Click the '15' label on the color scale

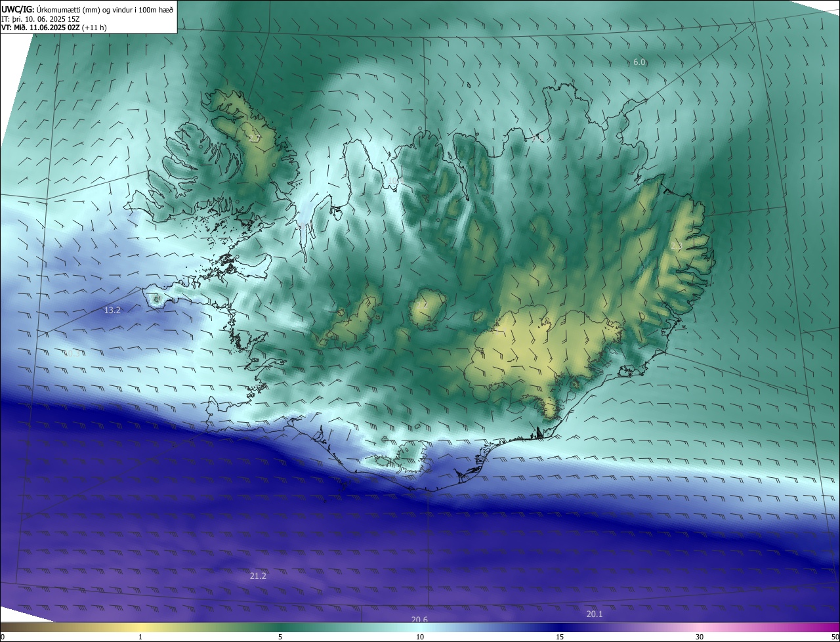(x=560, y=637)
